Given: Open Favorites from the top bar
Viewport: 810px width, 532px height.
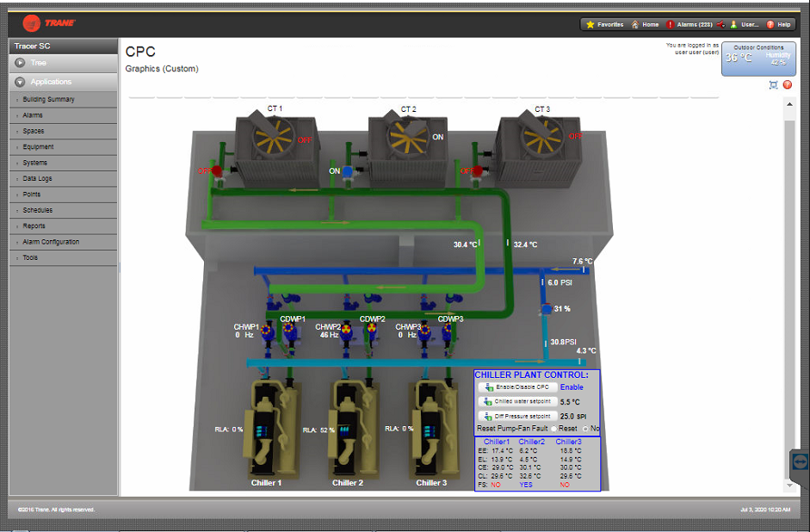Looking at the screenshot, I should coord(605,24).
